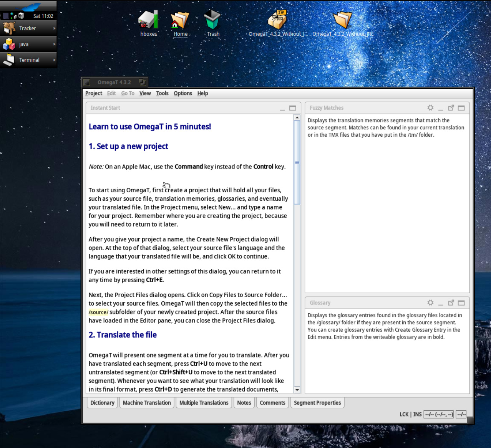Open the Options menu
The height and width of the screenshot is (448, 491).
183,93
